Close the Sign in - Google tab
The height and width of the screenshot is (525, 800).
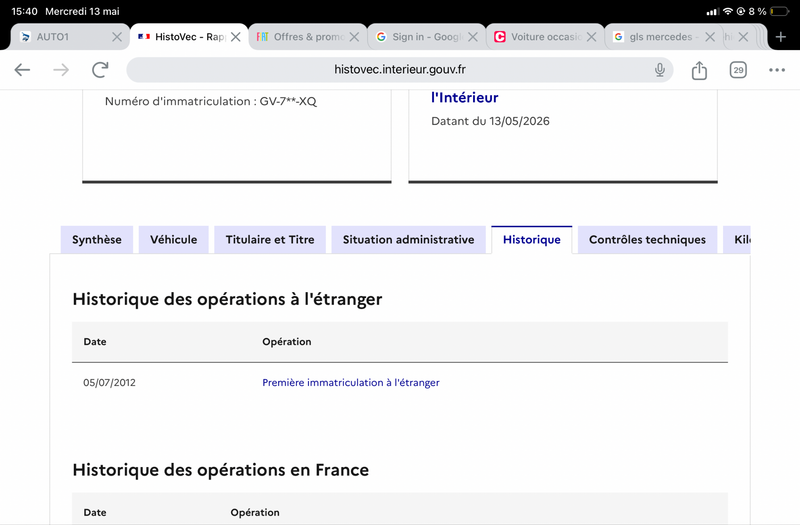473,37
